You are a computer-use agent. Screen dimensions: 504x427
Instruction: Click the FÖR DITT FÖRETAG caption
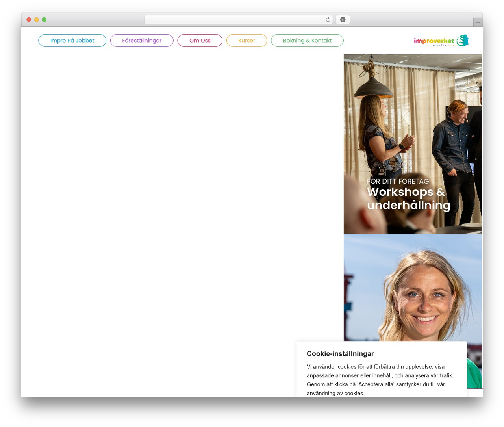(398, 181)
